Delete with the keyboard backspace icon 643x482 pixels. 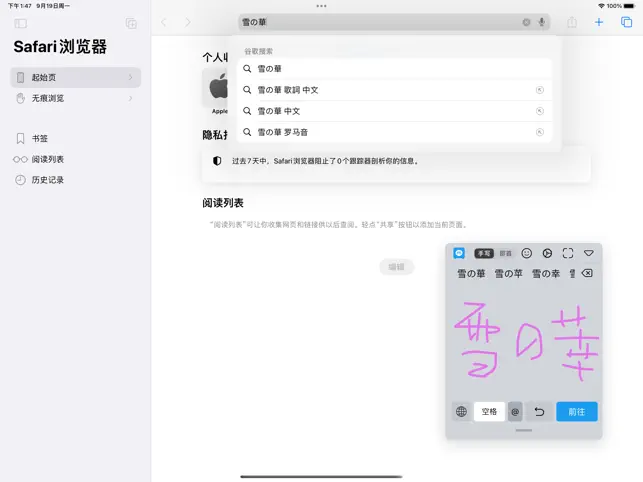tap(587, 273)
